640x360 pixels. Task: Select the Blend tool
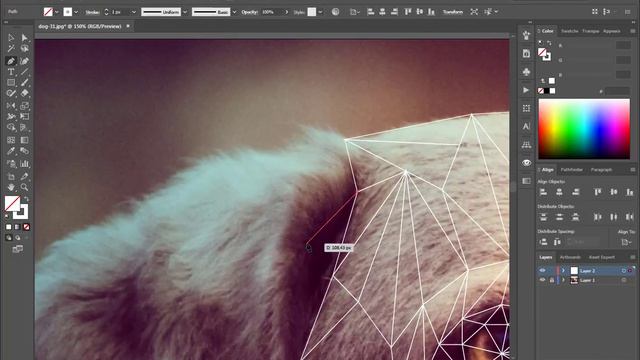coord(24,151)
